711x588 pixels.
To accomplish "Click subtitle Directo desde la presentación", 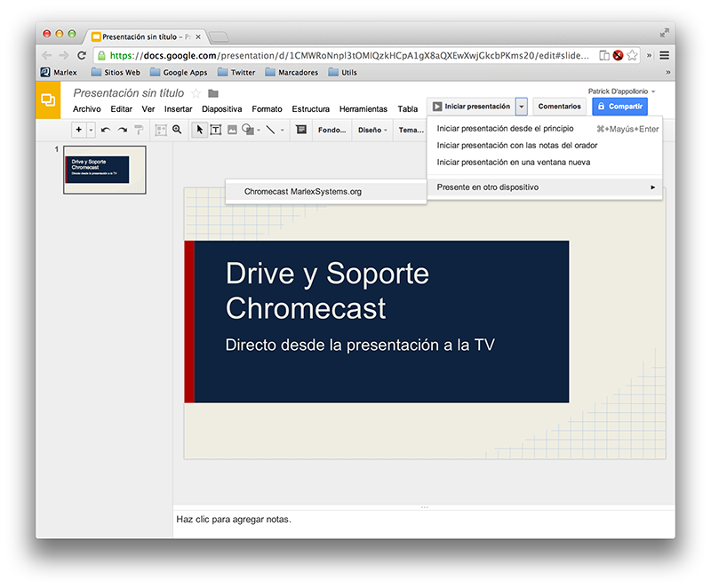I will tap(360, 345).
